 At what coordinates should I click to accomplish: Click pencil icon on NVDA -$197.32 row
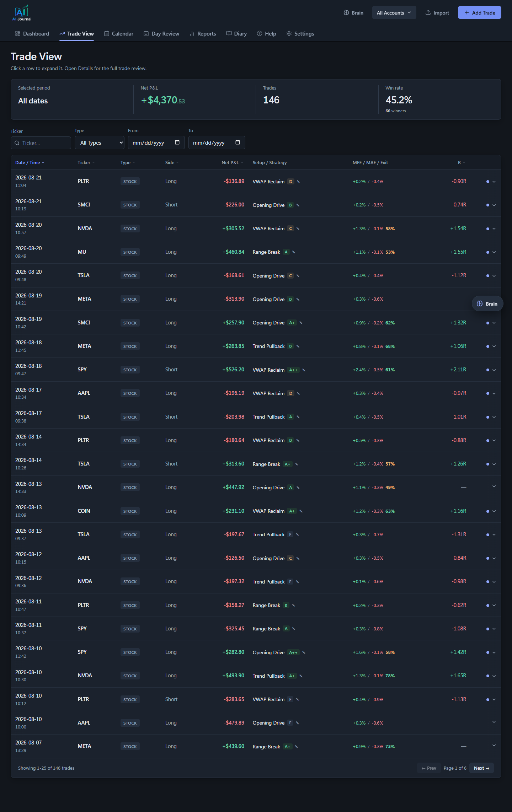(x=297, y=582)
